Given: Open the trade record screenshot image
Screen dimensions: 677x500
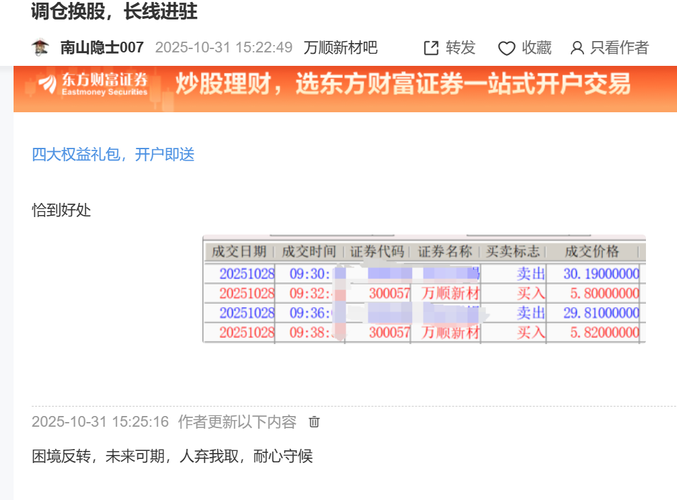Looking at the screenshot, I should point(424,289).
